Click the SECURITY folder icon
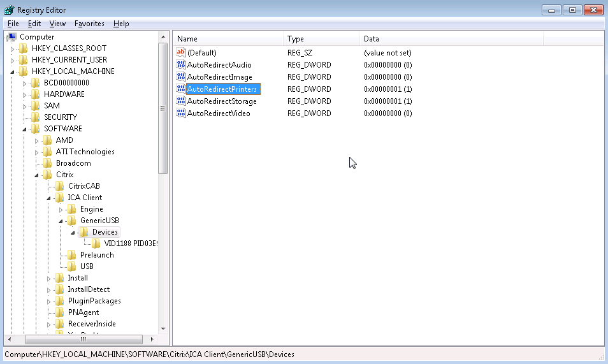 click(x=36, y=117)
